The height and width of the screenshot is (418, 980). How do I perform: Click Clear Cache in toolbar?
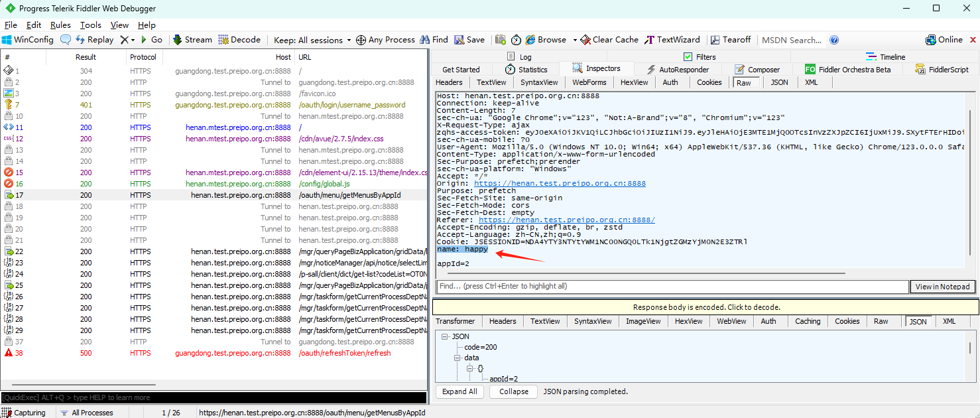coord(609,40)
